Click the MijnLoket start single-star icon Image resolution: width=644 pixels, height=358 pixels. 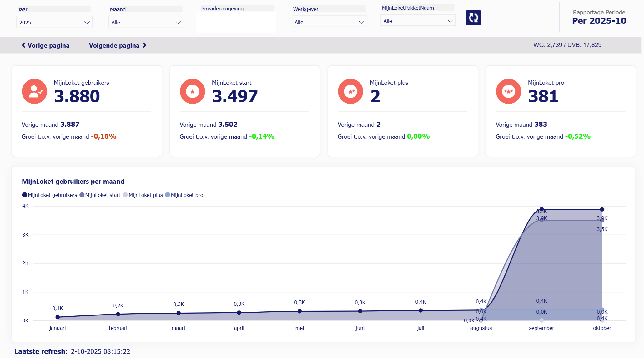coord(192,91)
